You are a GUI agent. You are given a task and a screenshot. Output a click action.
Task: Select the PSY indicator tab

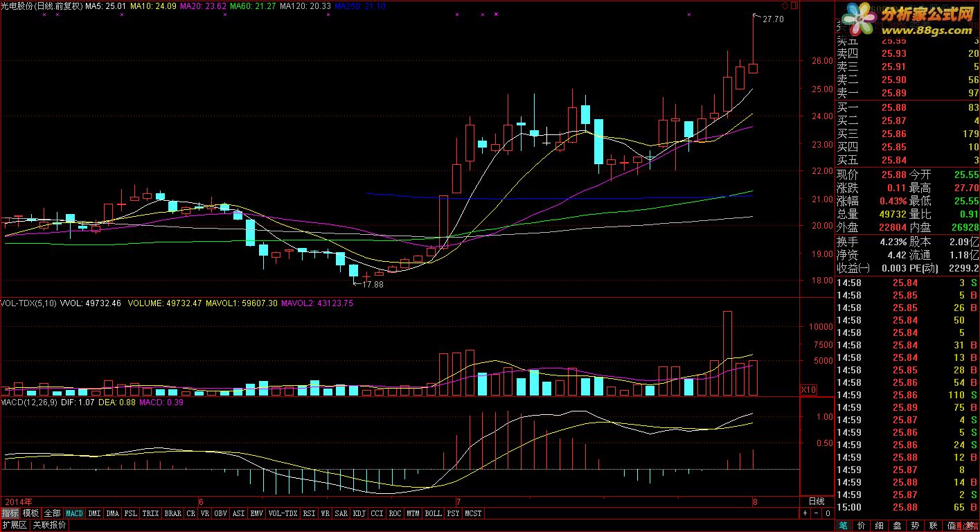pos(453,513)
